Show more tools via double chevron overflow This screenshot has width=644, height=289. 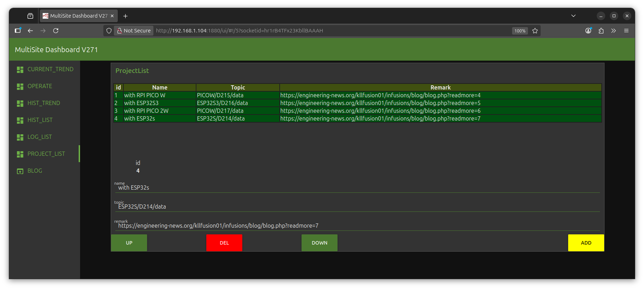pos(614,31)
